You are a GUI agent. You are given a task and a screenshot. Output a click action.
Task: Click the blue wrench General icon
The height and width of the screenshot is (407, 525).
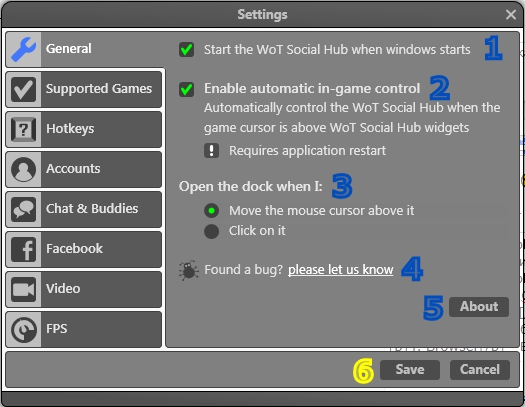(x=23, y=50)
